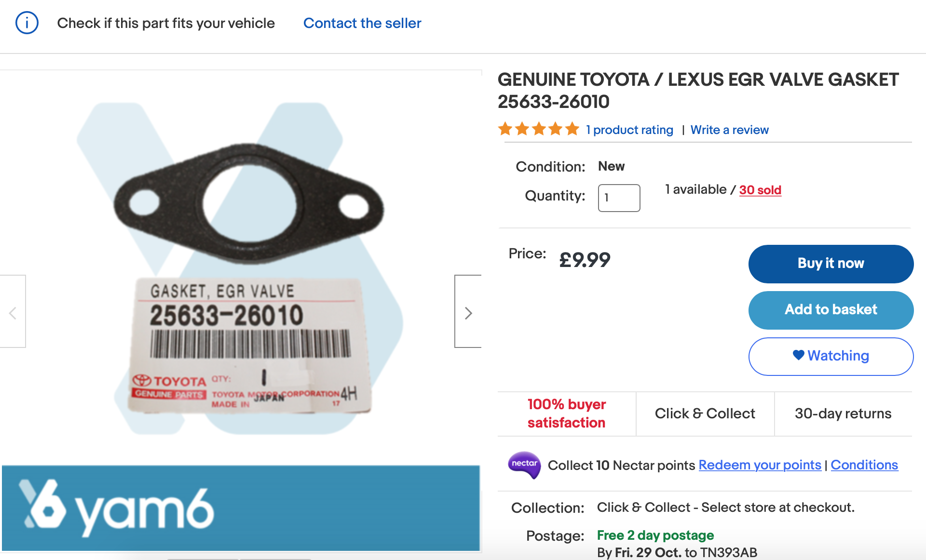View the 30 sold history link
This screenshot has height=560, width=926.
(x=760, y=190)
